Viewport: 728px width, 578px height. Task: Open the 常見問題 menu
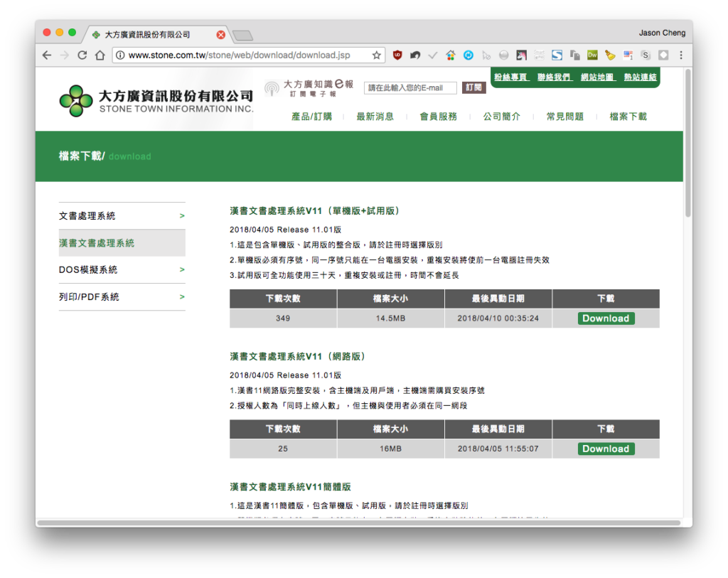[x=564, y=117]
